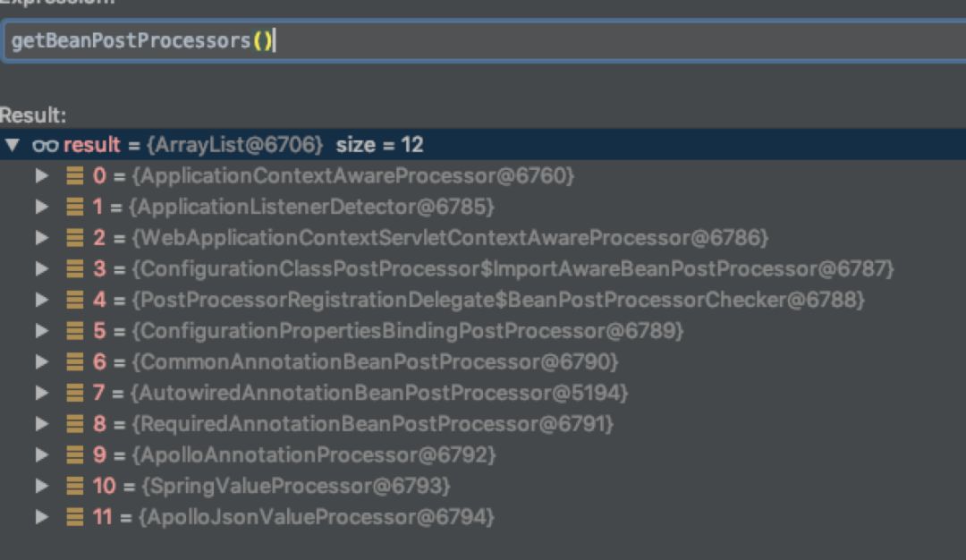Collapse the result ArrayList node

pos(11,145)
